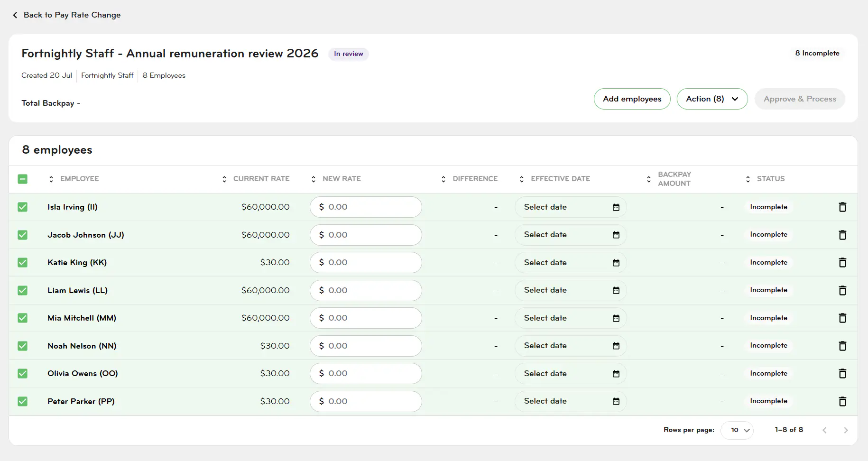868x461 pixels.
Task: Sort by Status column arrows
Action: (748, 179)
